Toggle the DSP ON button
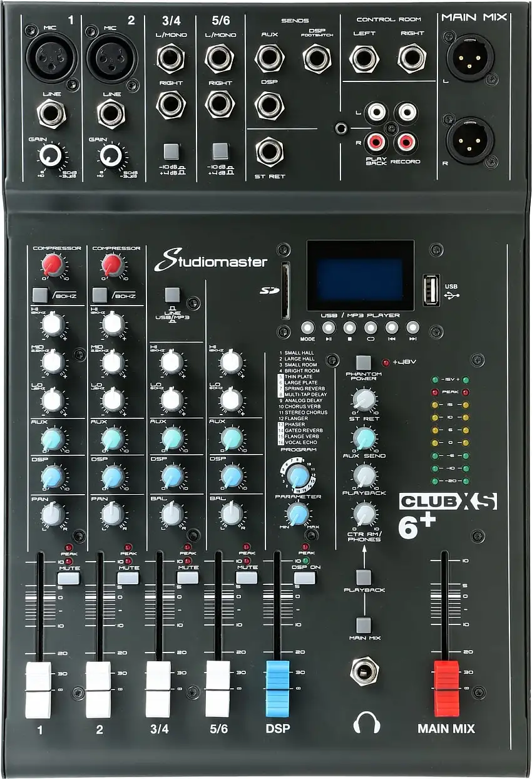This screenshot has height=779, width=532. 305,578
